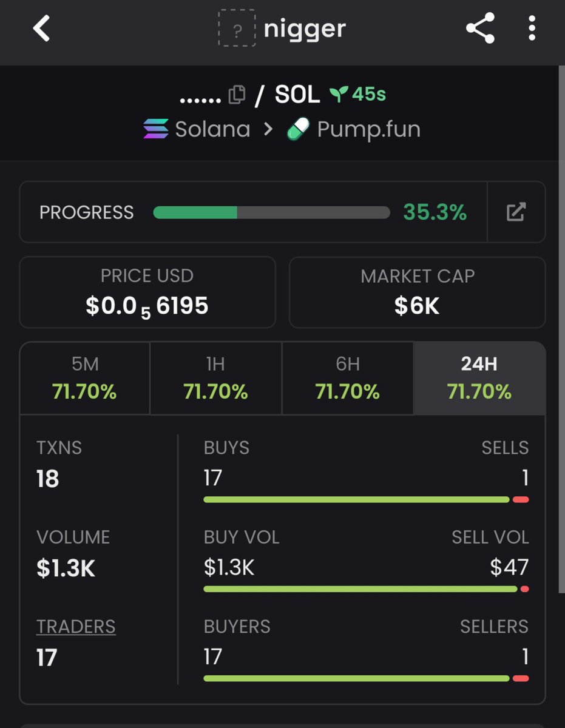Open the external link beside the progress bar
The width and height of the screenshot is (565, 728).
coord(516,212)
